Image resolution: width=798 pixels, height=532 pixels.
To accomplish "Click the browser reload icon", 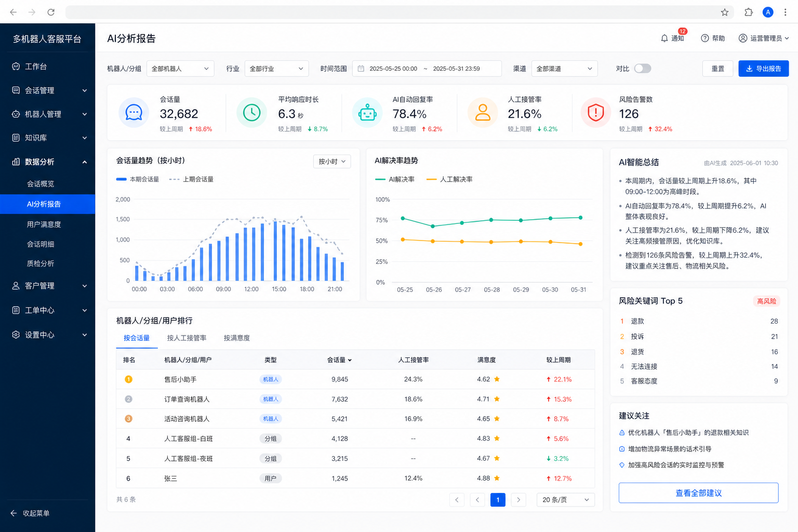I will 51,12.
